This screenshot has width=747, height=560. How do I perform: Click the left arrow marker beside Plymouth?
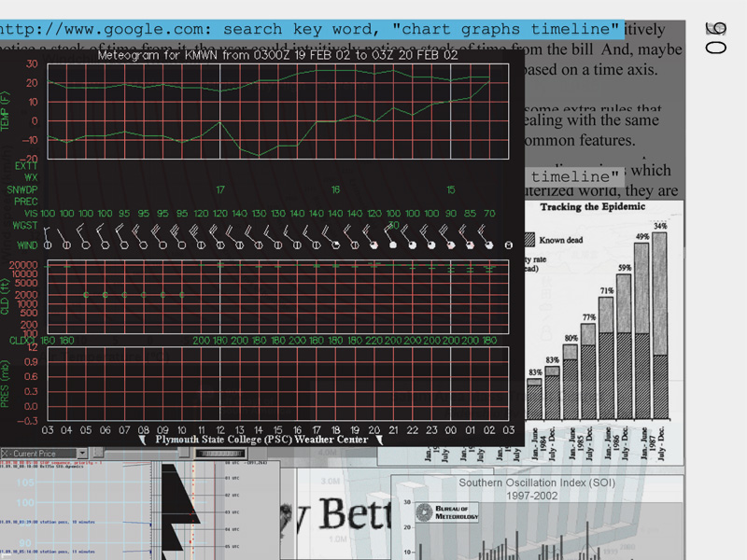pyautogui.click(x=143, y=439)
